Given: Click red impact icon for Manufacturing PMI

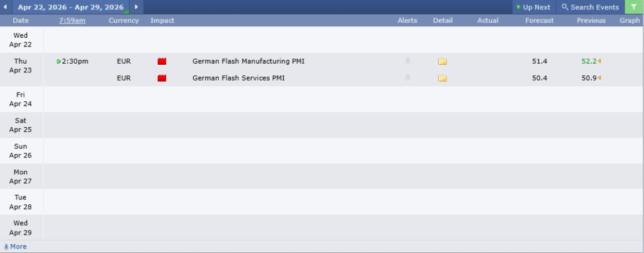Looking at the screenshot, I should coord(162,62).
